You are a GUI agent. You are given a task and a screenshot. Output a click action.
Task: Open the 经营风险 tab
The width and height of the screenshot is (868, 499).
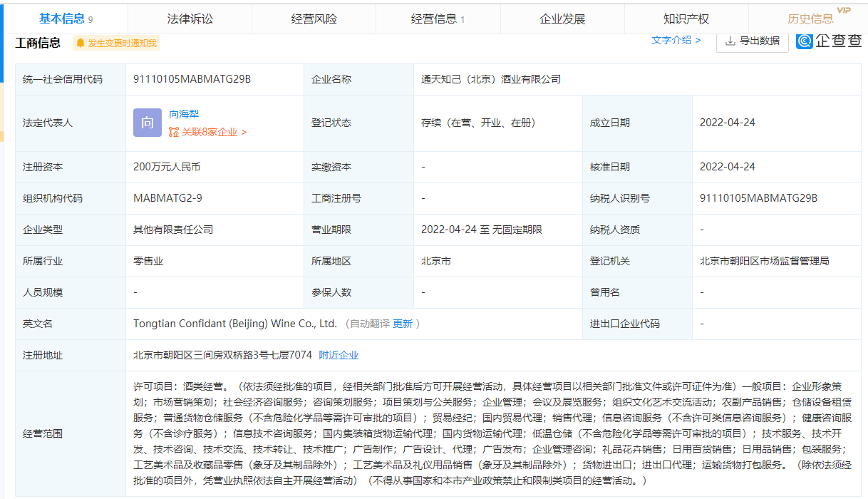click(314, 19)
